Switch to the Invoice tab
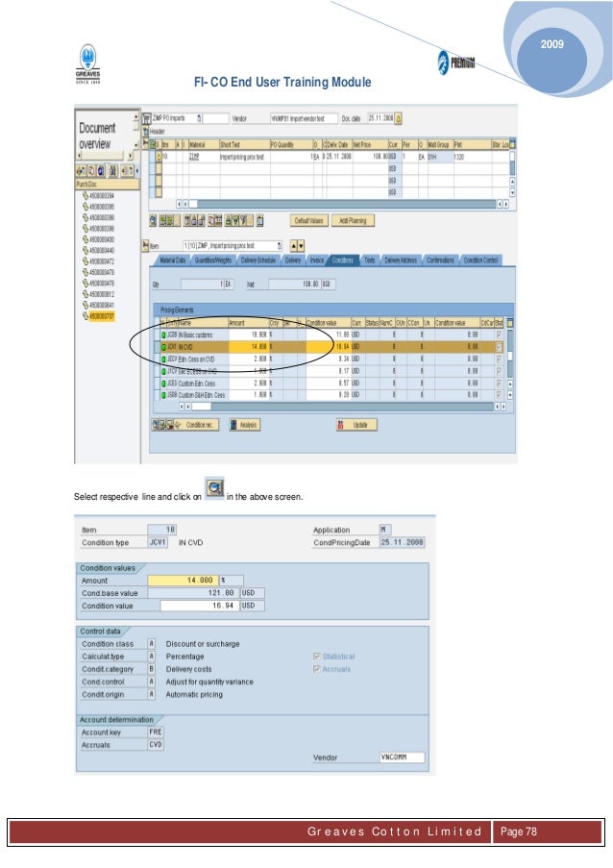The width and height of the screenshot is (613, 868). coord(316,260)
